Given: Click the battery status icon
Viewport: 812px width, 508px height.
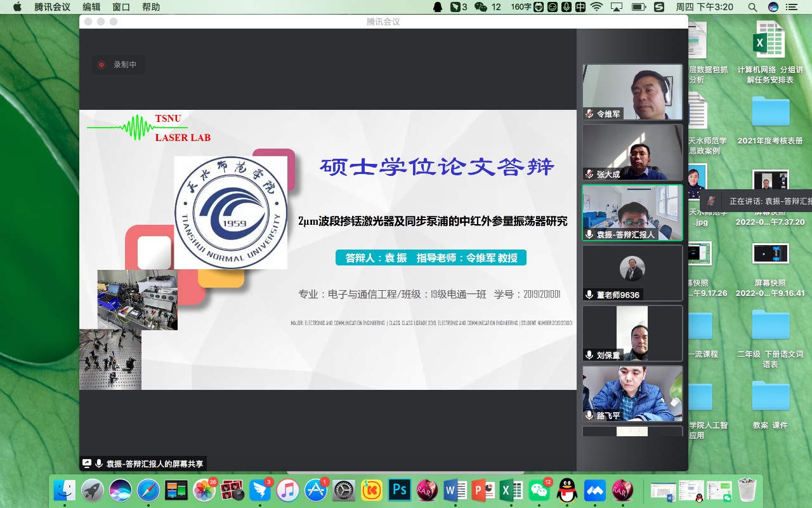Looking at the screenshot, I should (638, 7).
